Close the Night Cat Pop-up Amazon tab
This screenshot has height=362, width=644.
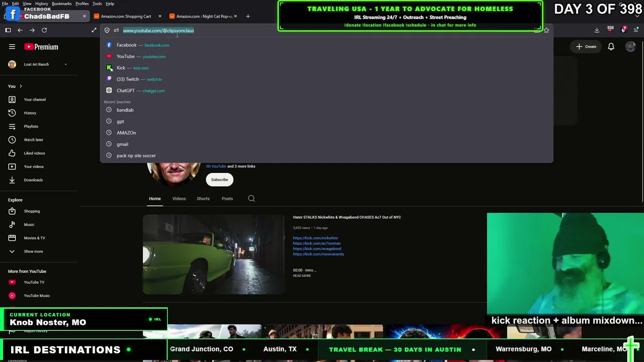click(x=235, y=16)
